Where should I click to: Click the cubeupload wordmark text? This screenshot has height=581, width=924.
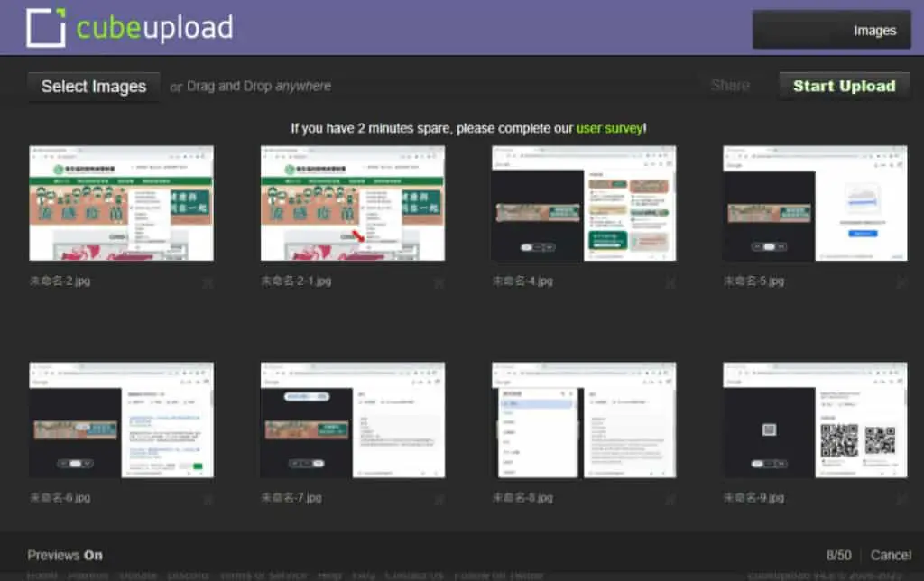154,28
